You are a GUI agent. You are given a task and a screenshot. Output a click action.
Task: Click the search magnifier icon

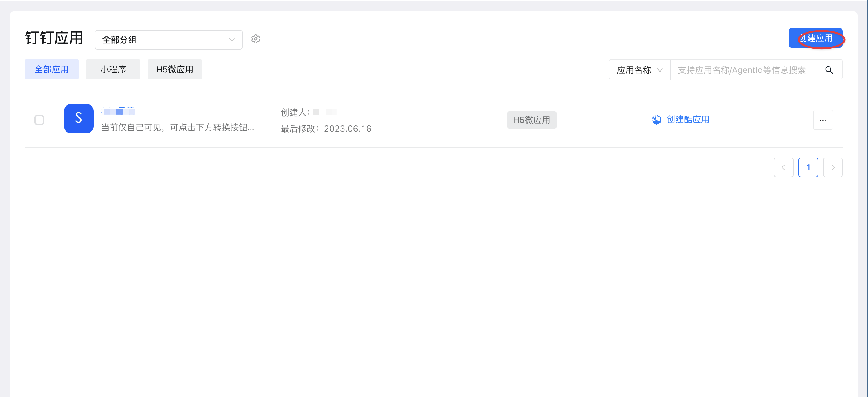click(829, 70)
